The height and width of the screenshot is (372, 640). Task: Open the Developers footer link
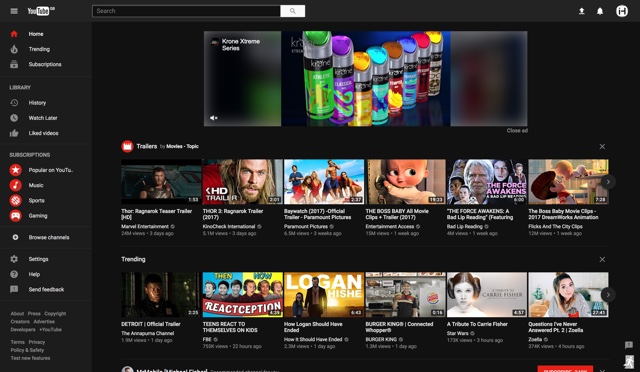coord(23,330)
